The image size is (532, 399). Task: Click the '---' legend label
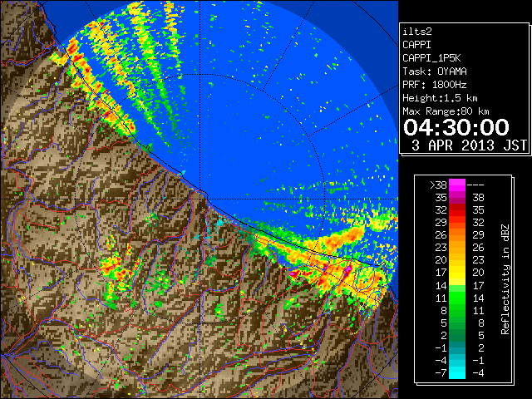pos(475,185)
